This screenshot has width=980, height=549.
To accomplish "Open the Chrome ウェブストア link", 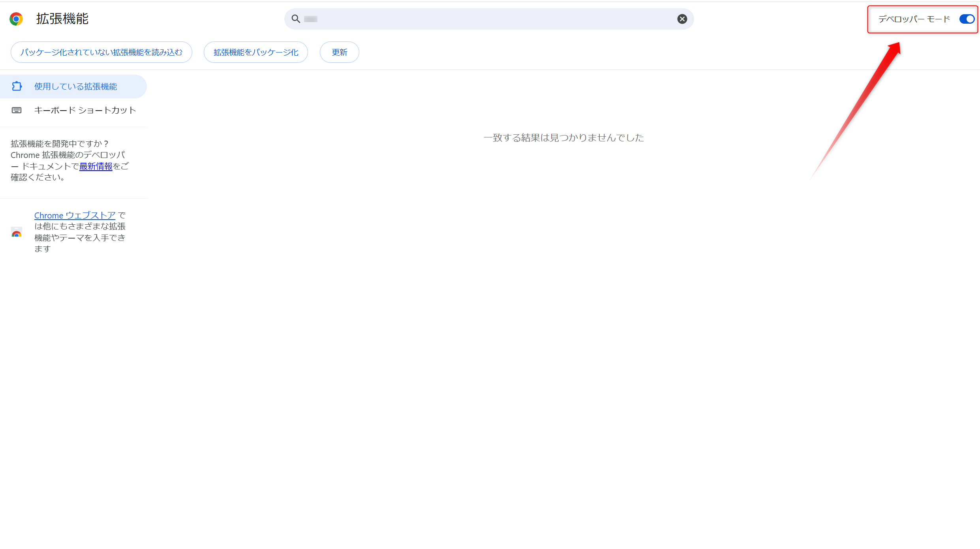I will pyautogui.click(x=75, y=215).
